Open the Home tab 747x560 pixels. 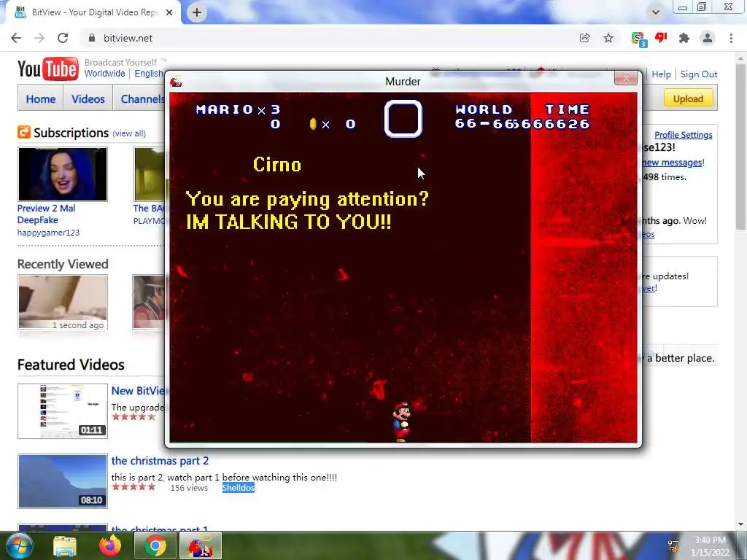41,99
